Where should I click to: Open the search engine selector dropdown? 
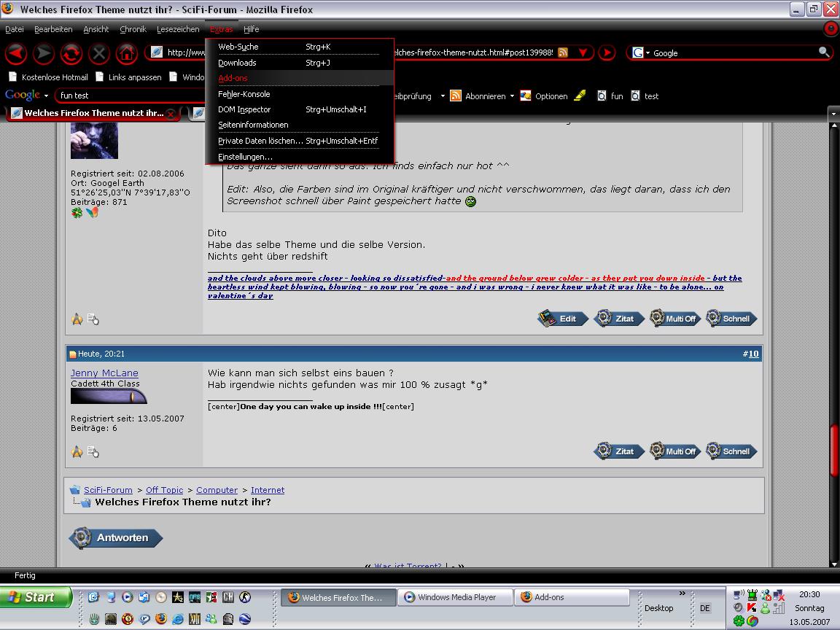641,52
